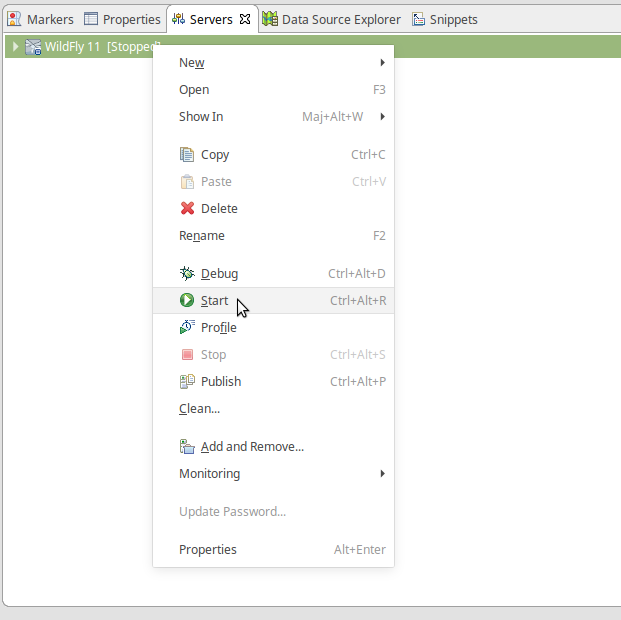The image size is (621, 620).
Task: Expand the WildFly 11 server node
Action: pos(15,46)
